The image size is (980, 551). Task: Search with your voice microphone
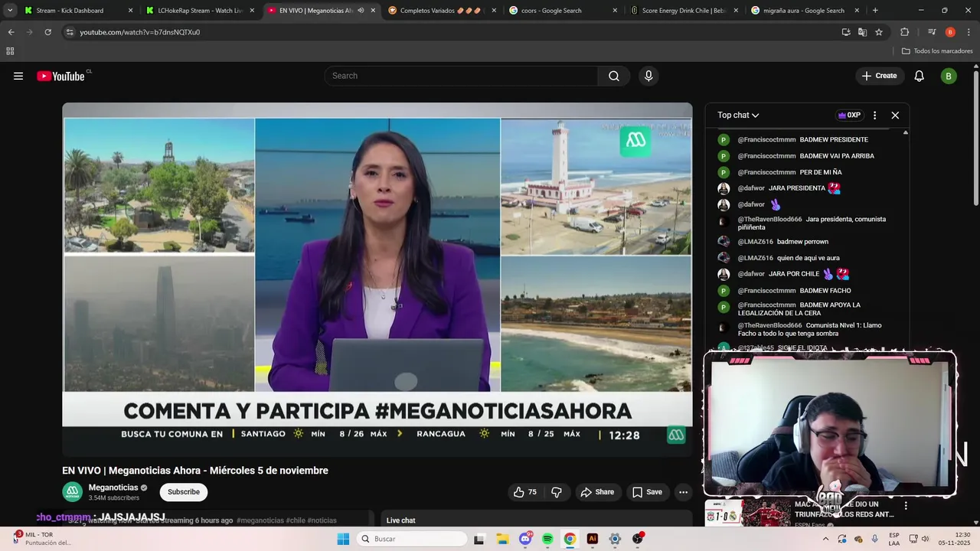[x=648, y=76]
